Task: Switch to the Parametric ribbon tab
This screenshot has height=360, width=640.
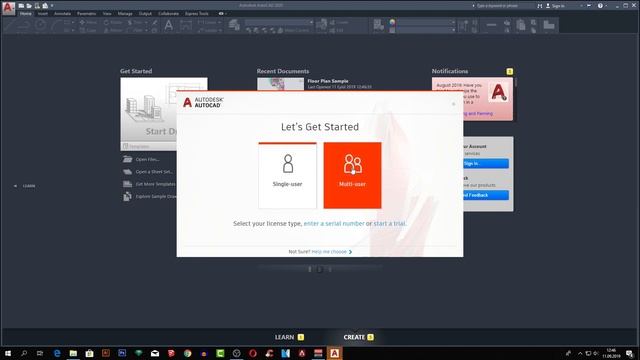Action: pyautogui.click(x=87, y=13)
